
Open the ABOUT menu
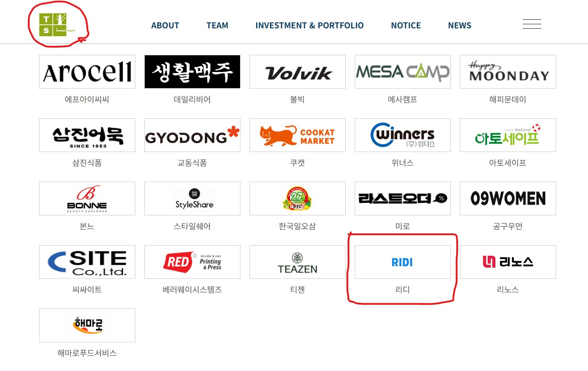(x=165, y=26)
